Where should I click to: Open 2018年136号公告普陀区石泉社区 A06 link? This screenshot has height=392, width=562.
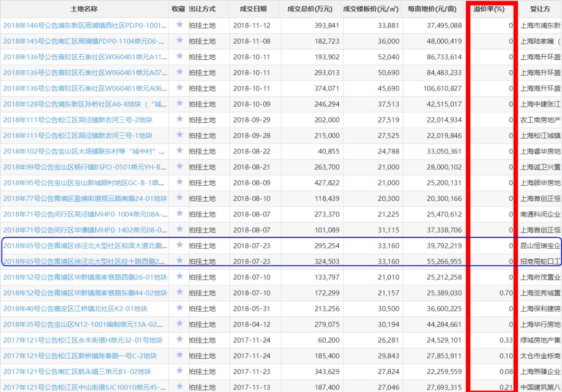tap(85, 88)
